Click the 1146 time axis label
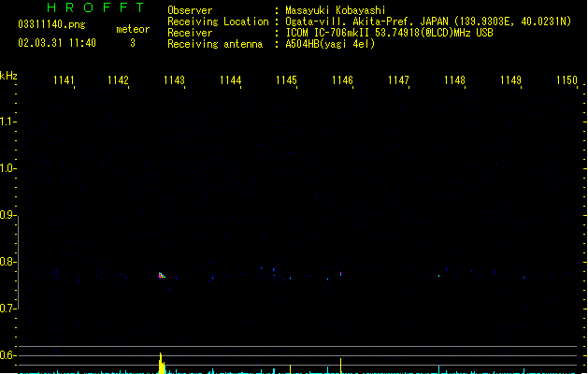The height and width of the screenshot is (374, 588). (x=342, y=80)
